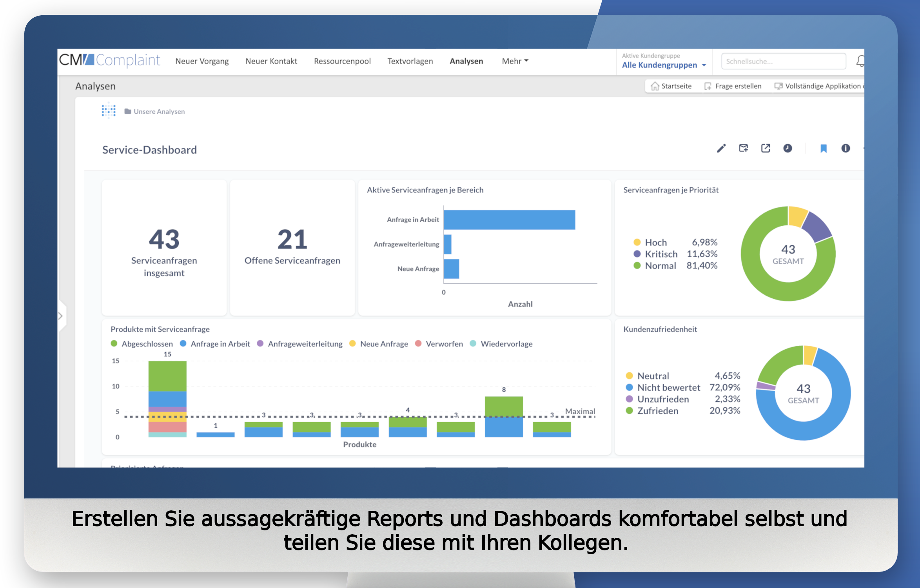920x588 pixels.
Task: Click the Frage erstellen button
Action: (733, 86)
